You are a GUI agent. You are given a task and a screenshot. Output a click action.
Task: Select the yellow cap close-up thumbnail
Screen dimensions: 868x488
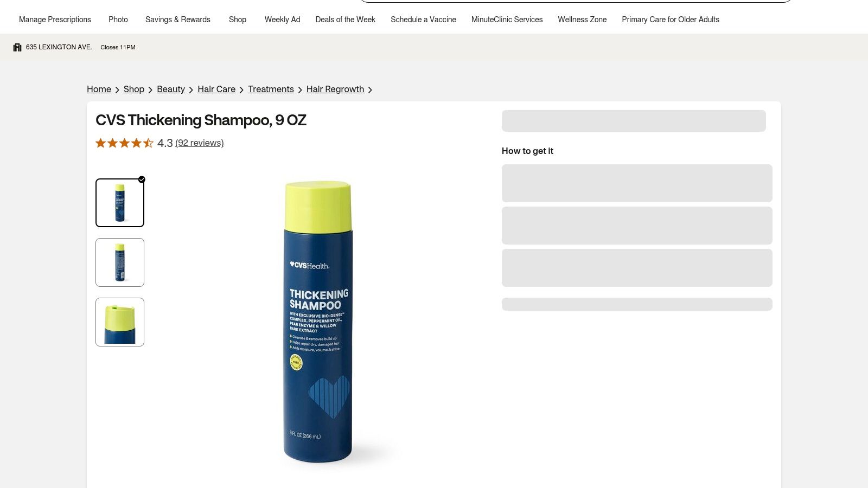120,322
